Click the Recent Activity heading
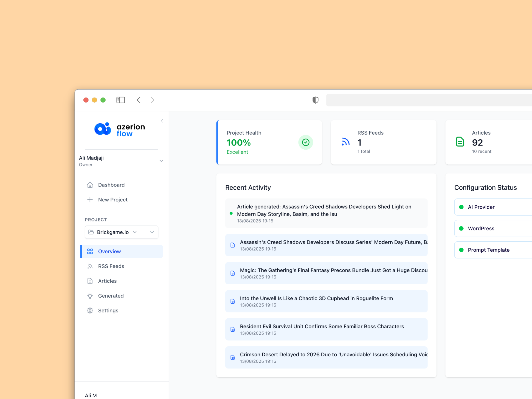 pos(248,188)
